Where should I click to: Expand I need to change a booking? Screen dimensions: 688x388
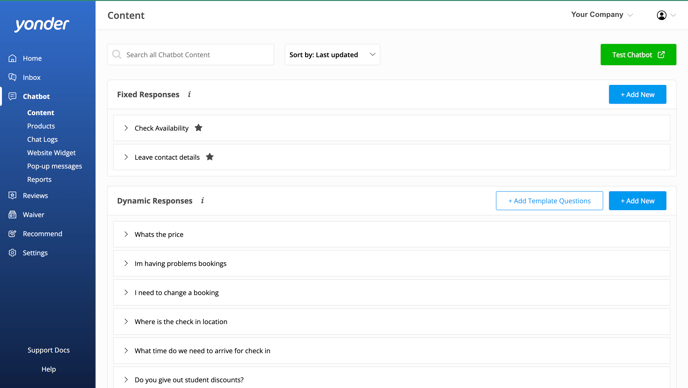click(x=126, y=292)
